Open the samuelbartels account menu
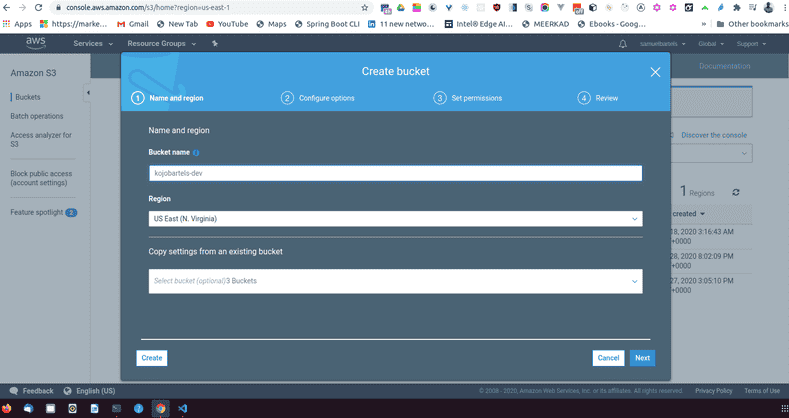Viewport: 789px width, 418px height. click(x=662, y=44)
